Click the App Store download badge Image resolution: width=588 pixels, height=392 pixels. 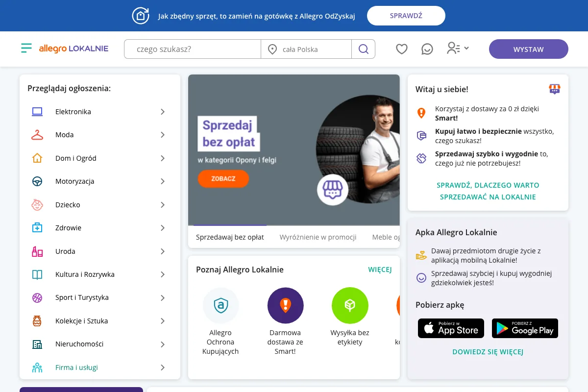point(451,328)
